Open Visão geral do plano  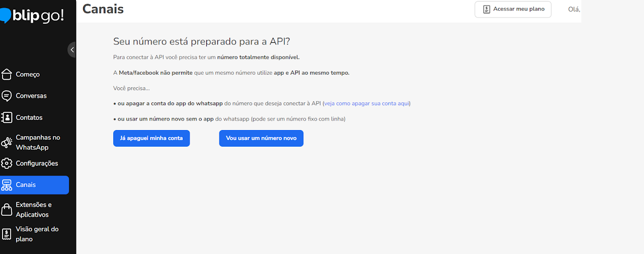[37, 234]
